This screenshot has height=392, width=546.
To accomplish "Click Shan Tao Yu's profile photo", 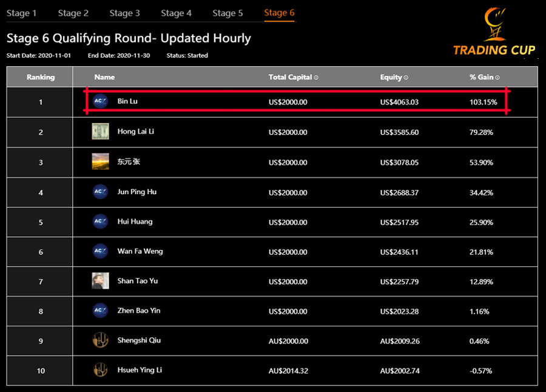I will pyautogui.click(x=99, y=282).
